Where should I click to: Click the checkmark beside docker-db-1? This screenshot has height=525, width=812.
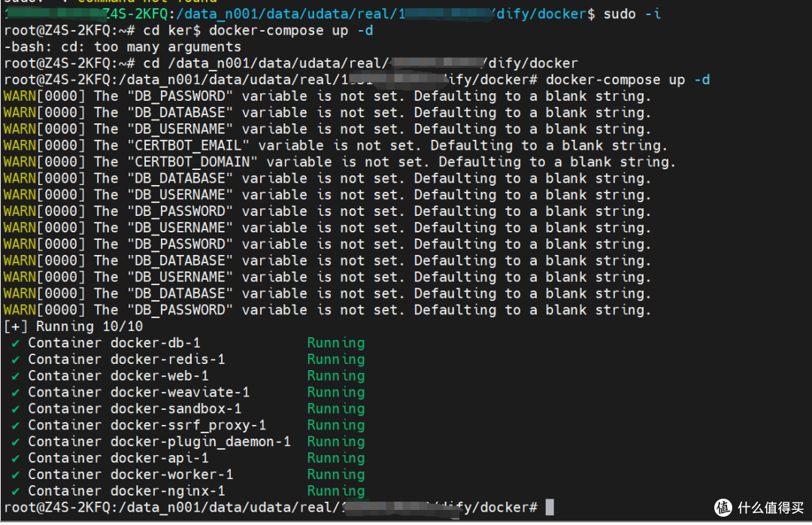[17, 343]
